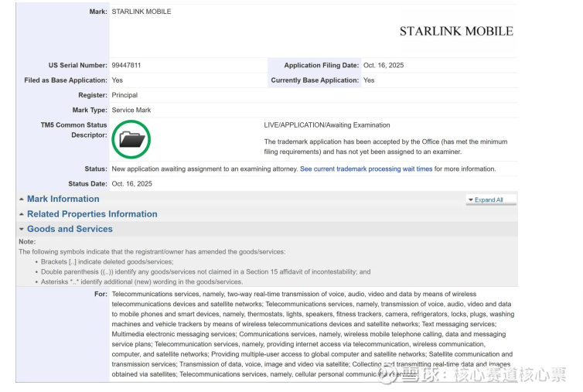Click the STARLINK MOBILE mark image

456,31
